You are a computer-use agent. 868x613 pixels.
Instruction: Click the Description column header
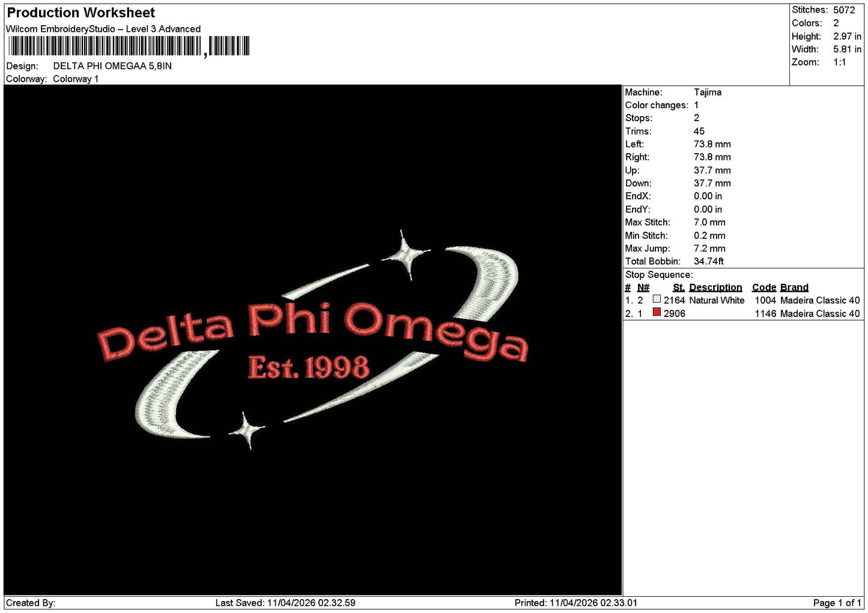click(715, 288)
